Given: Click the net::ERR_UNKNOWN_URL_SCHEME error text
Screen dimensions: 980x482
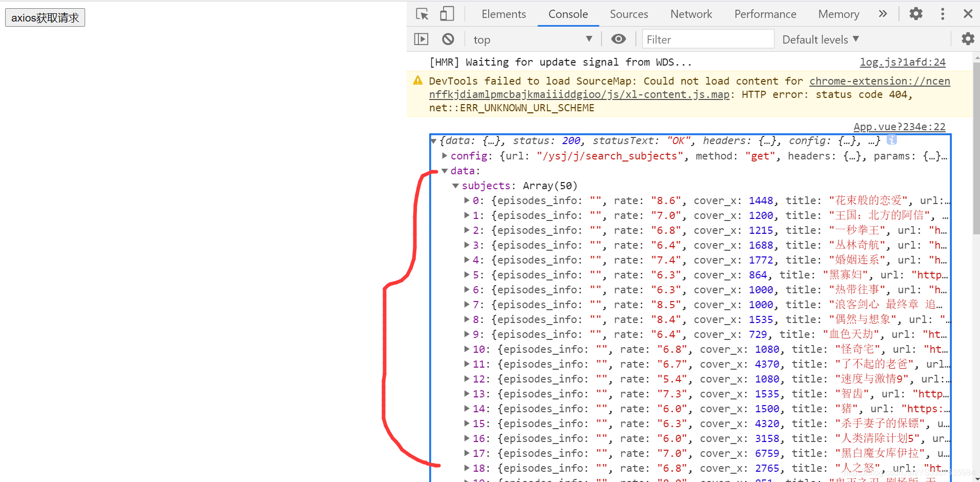Looking at the screenshot, I should click(512, 108).
